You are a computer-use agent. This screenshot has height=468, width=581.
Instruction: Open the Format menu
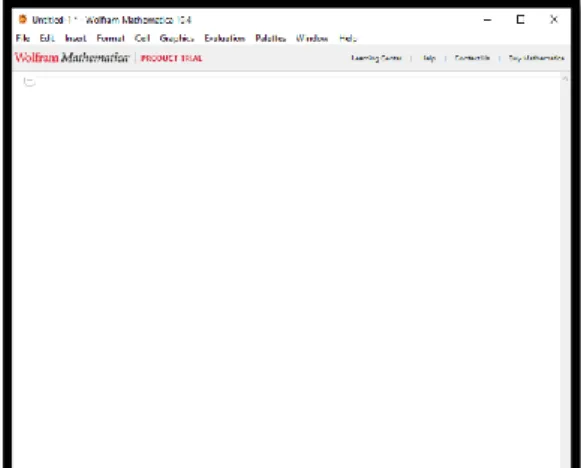(110, 38)
